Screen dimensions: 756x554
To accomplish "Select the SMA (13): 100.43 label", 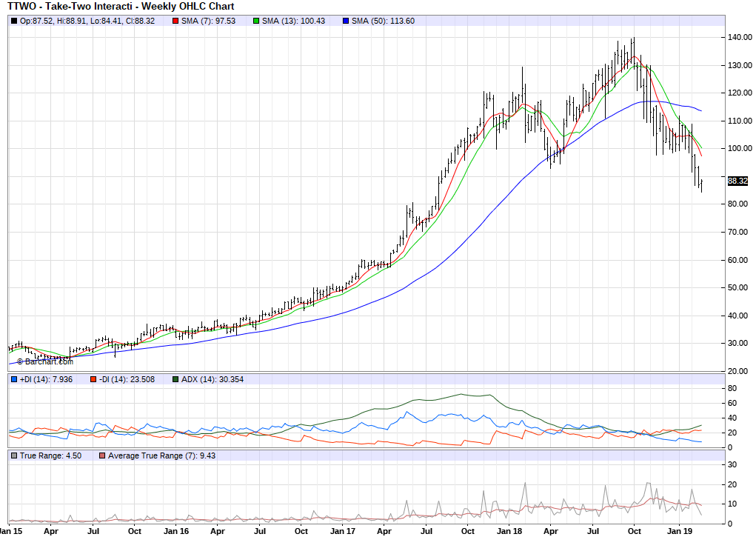I will pyautogui.click(x=294, y=21).
